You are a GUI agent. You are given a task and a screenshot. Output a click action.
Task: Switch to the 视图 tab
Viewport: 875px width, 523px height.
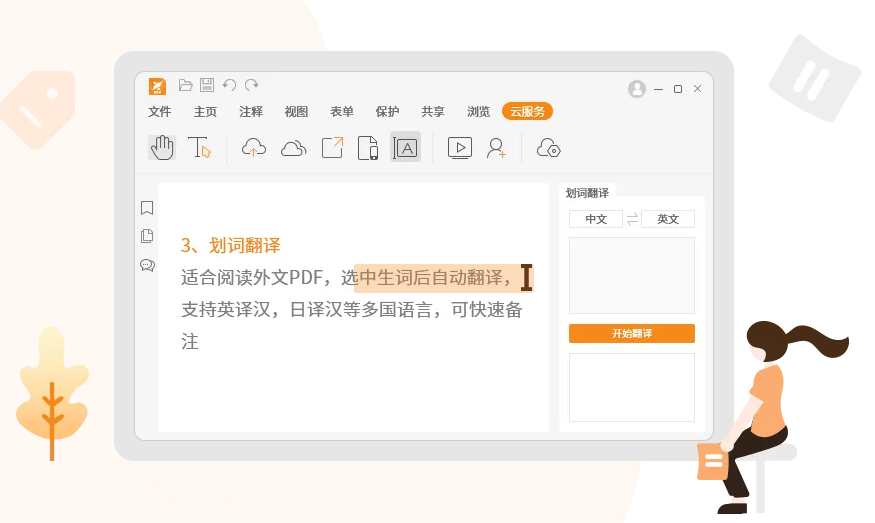pos(296,112)
